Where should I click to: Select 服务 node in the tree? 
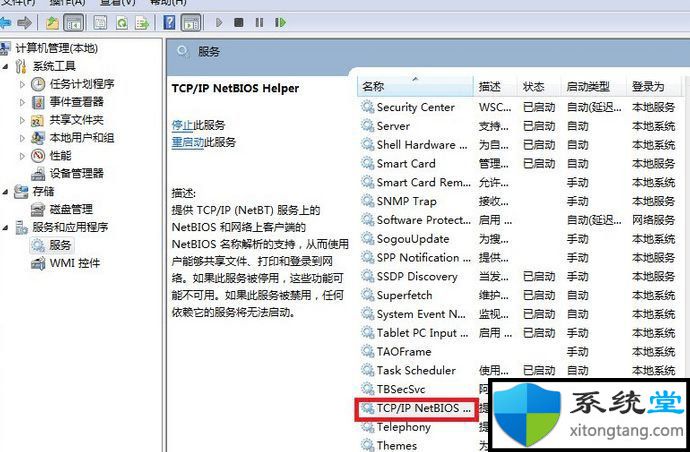[x=60, y=245]
